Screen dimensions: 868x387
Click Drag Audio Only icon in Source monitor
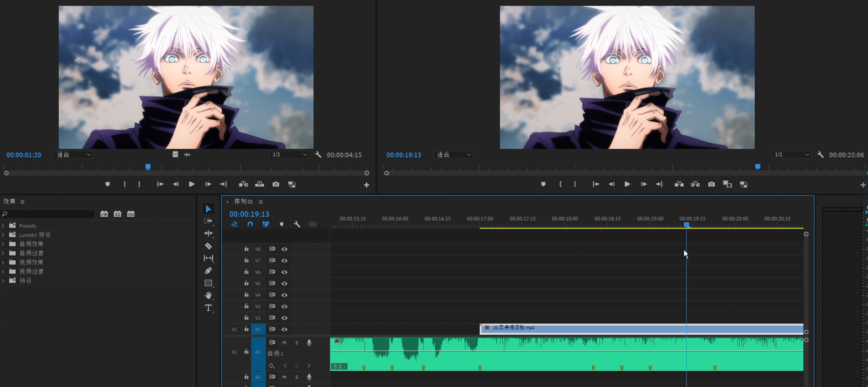coord(187,155)
